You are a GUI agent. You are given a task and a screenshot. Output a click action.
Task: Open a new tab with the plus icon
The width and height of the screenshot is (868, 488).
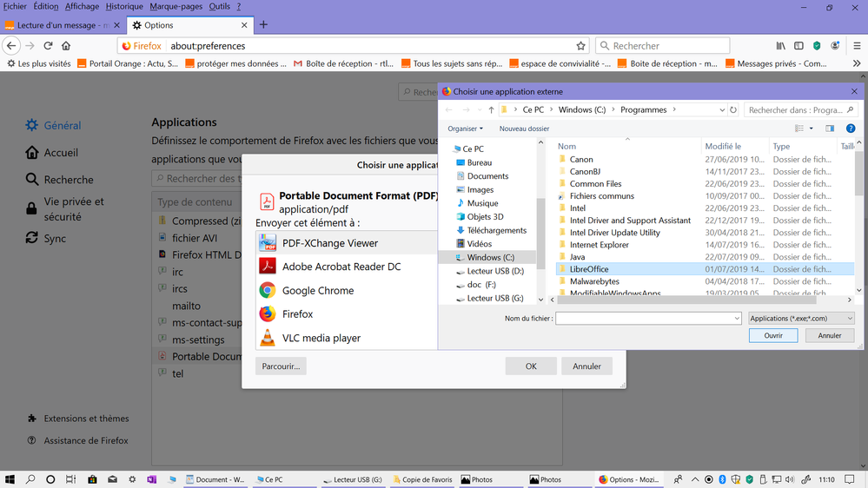[263, 24]
